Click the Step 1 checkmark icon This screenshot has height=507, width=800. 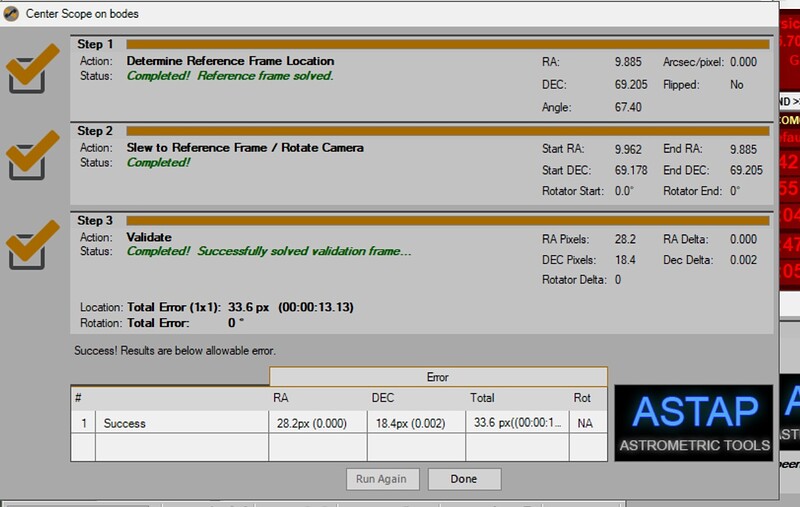pos(32,71)
